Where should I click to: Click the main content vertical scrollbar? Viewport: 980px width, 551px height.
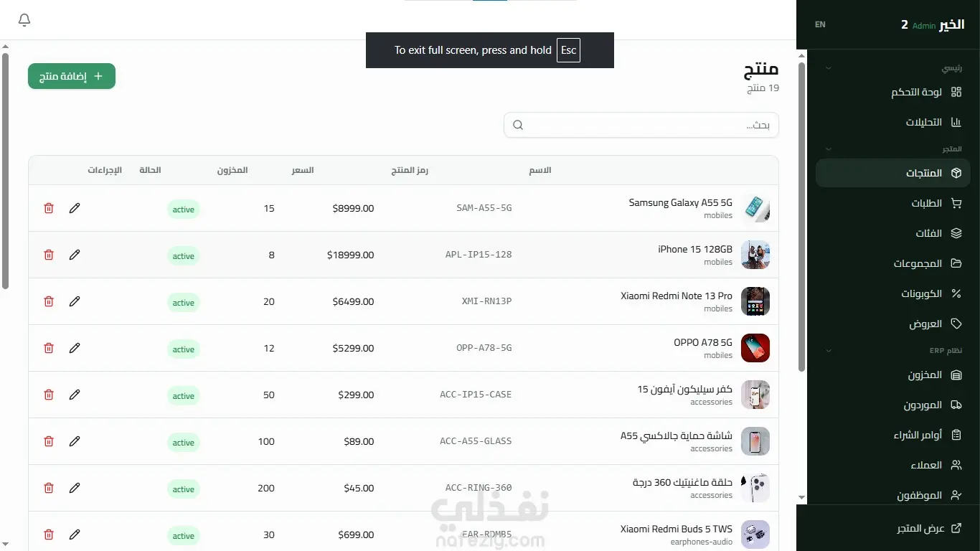click(5, 171)
